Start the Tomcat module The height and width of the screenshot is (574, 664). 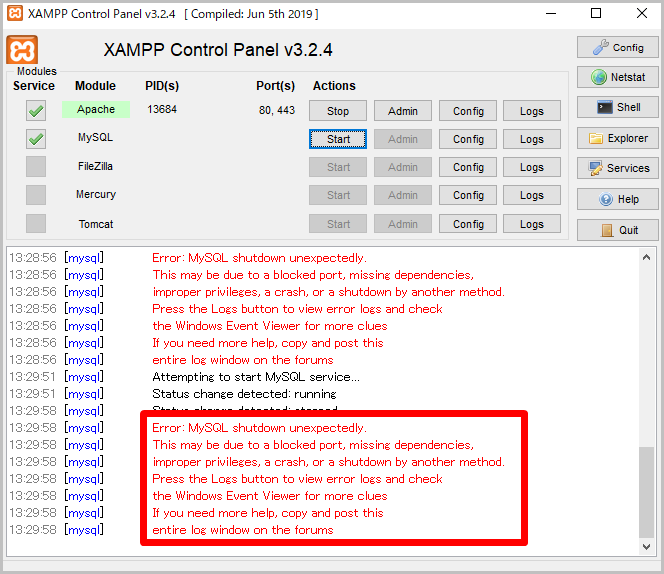point(338,224)
